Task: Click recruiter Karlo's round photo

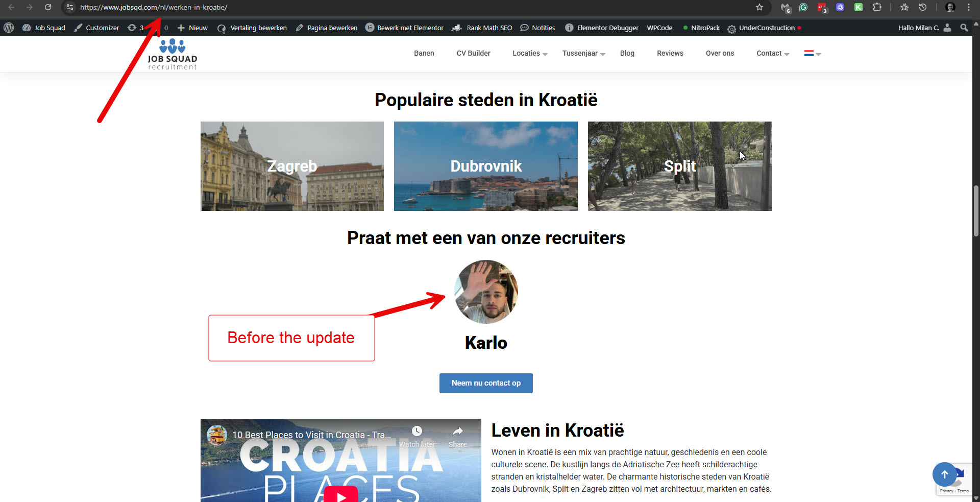Action: tap(486, 292)
